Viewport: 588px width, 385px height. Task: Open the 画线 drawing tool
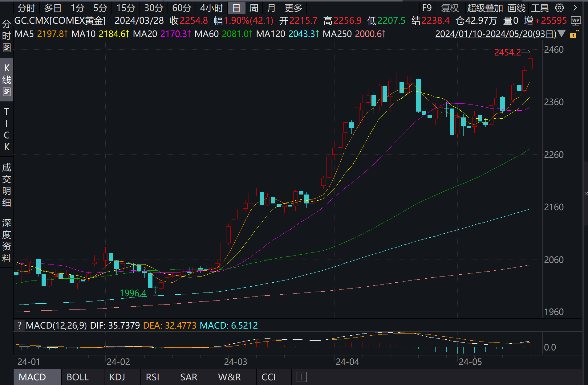click(x=517, y=8)
